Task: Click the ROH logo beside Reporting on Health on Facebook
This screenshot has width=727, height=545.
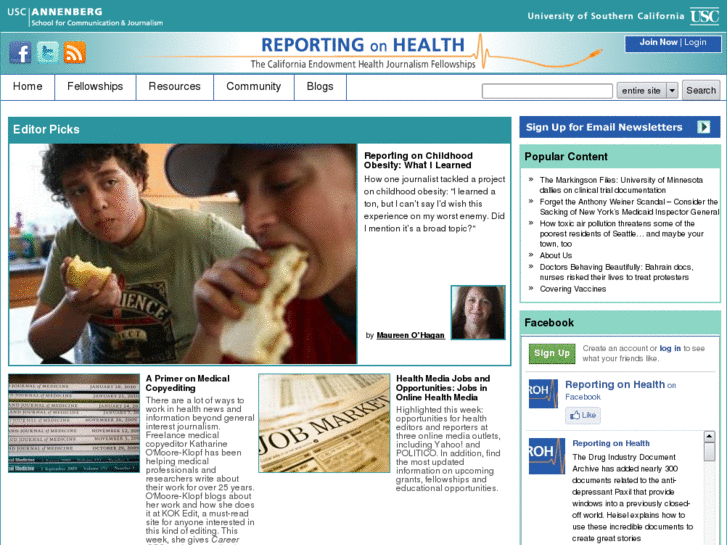Action: [543, 393]
